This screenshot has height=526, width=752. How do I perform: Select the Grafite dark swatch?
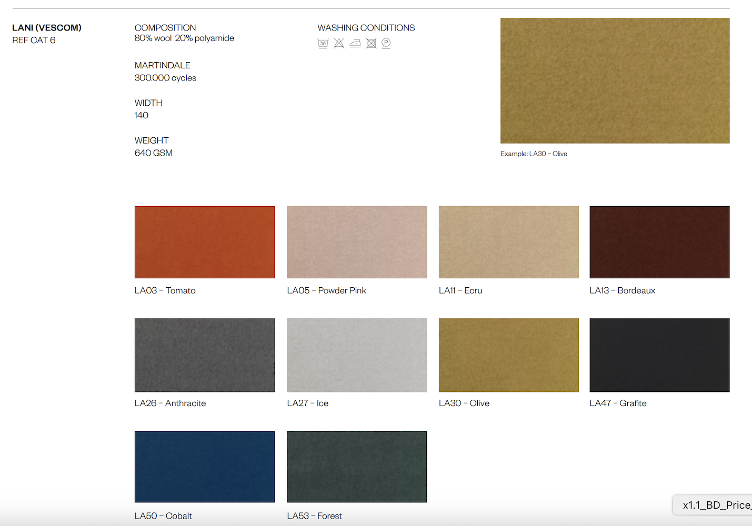659,355
